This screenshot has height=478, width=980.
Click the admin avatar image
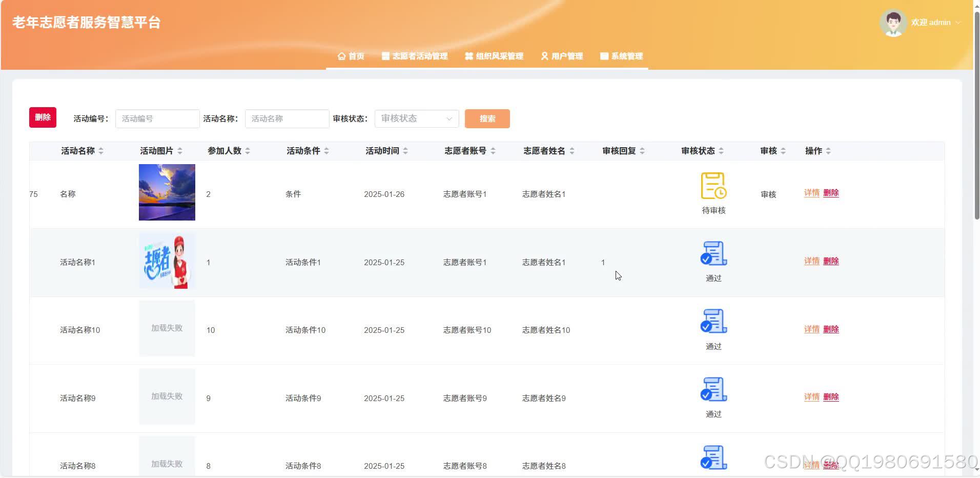pyautogui.click(x=893, y=22)
